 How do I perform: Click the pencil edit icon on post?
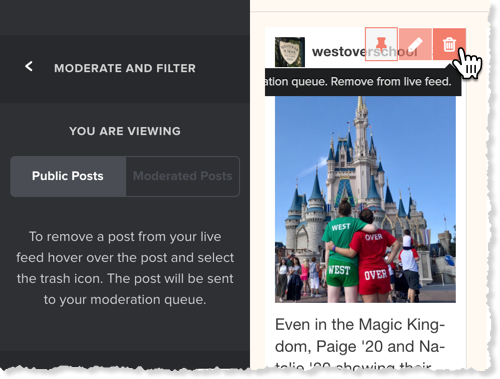click(x=415, y=44)
